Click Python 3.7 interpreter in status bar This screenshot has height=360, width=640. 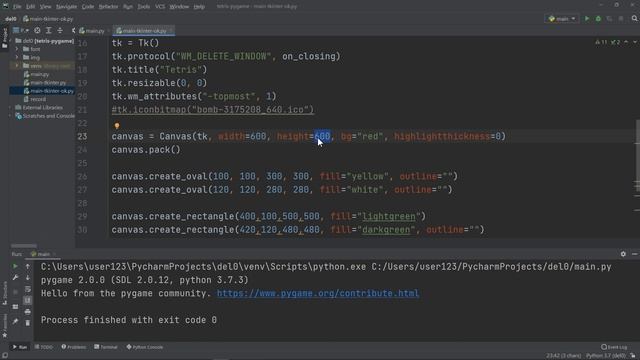606,356
